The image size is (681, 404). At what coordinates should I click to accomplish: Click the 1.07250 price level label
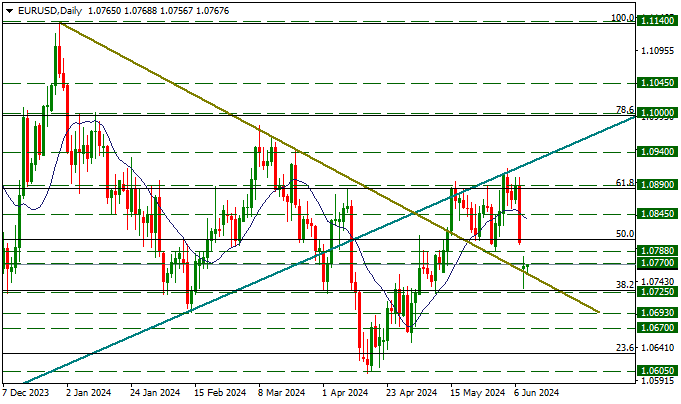coord(657,291)
